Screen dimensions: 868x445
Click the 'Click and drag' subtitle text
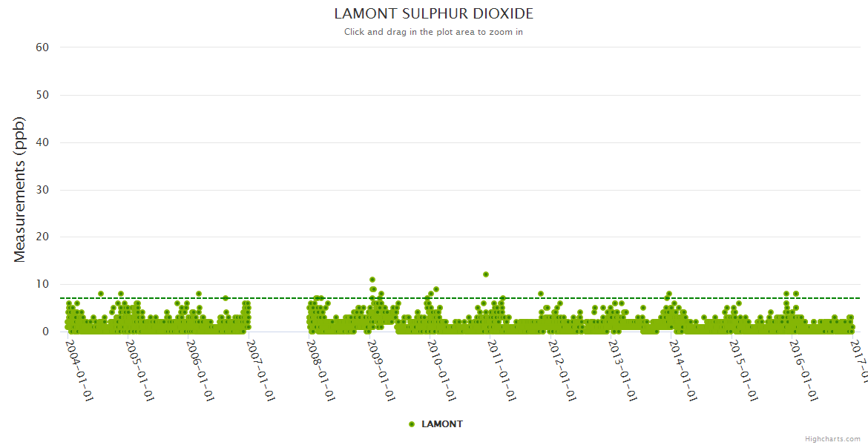[x=433, y=32]
